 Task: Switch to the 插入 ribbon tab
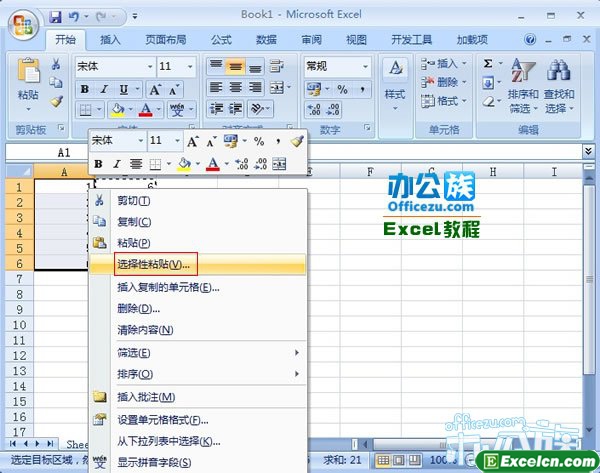[x=110, y=40]
